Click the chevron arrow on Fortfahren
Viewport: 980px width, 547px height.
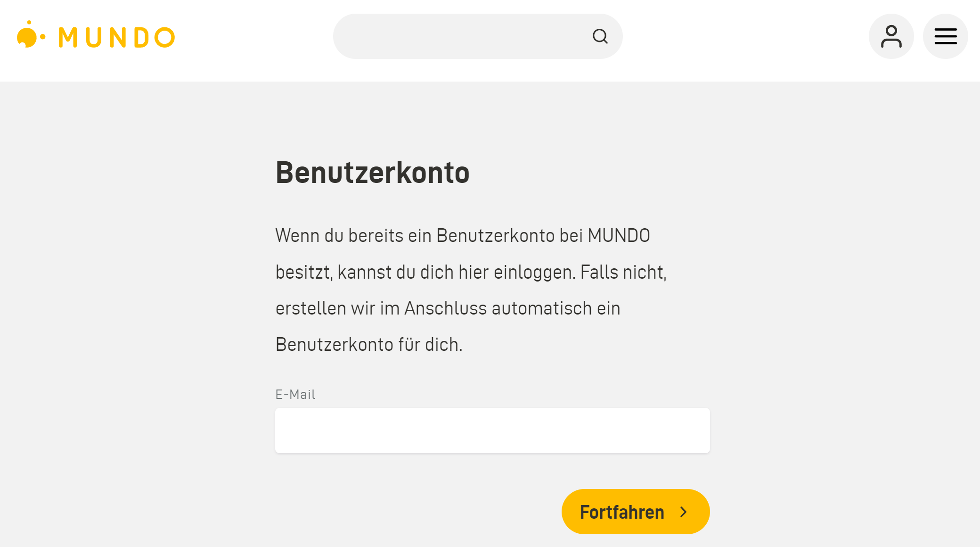click(683, 512)
